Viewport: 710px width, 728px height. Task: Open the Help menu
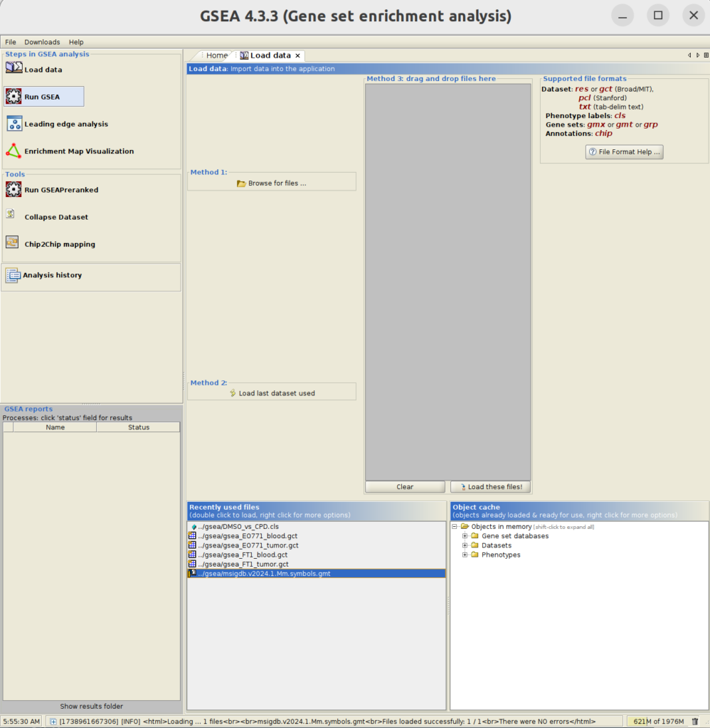pyautogui.click(x=76, y=42)
